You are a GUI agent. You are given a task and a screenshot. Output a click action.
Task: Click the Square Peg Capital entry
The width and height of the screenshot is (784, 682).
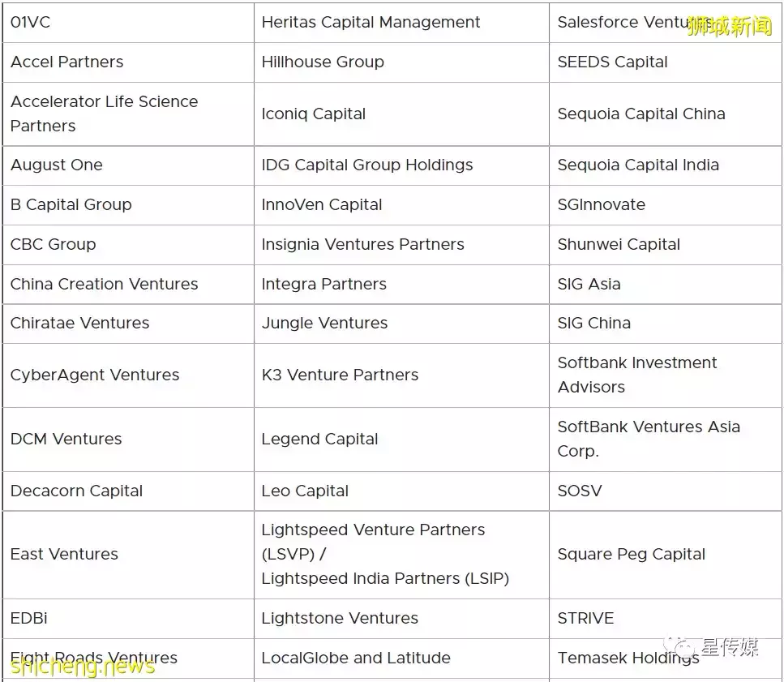(631, 555)
